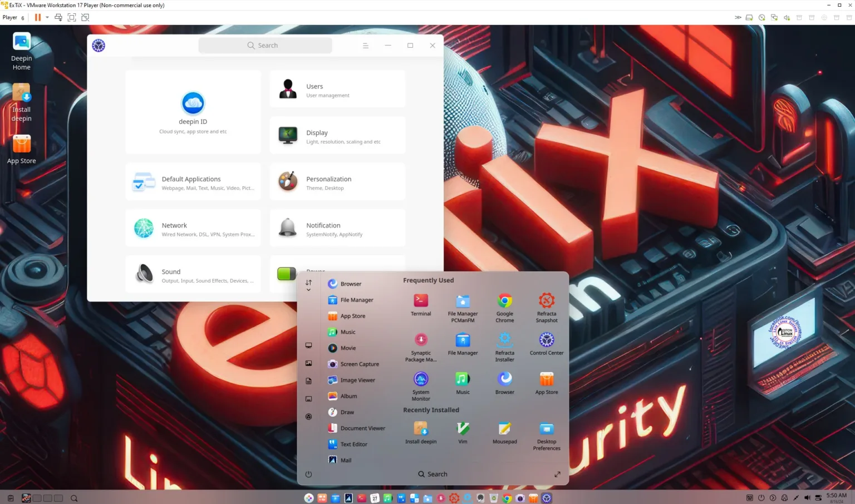Open Screen Capture from the launcher list
The height and width of the screenshot is (504, 855).
pos(360,364)
